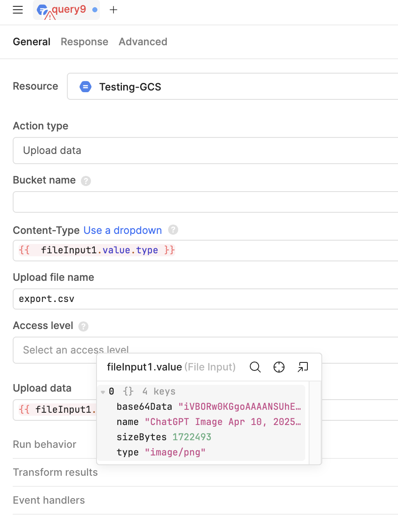Click the pop-out icon in inspector popup
Viewport: 398px width, 532px height.
(x=303, y=367)
